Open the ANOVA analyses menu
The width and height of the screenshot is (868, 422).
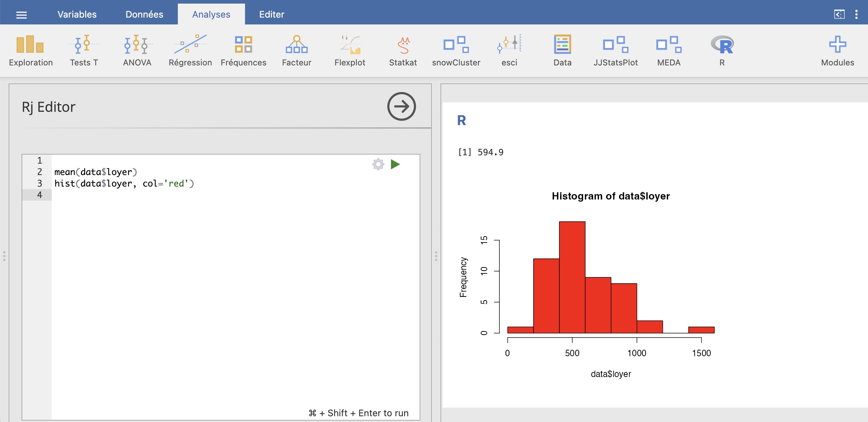point(137,51)
